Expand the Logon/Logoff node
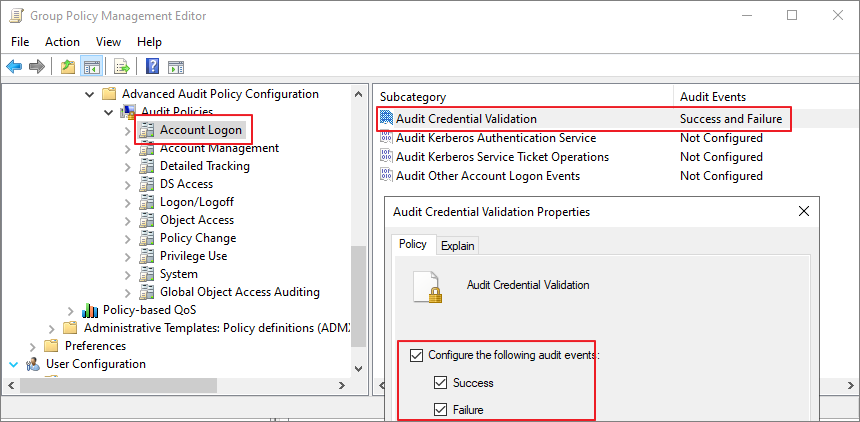 [x=127, y=202]
